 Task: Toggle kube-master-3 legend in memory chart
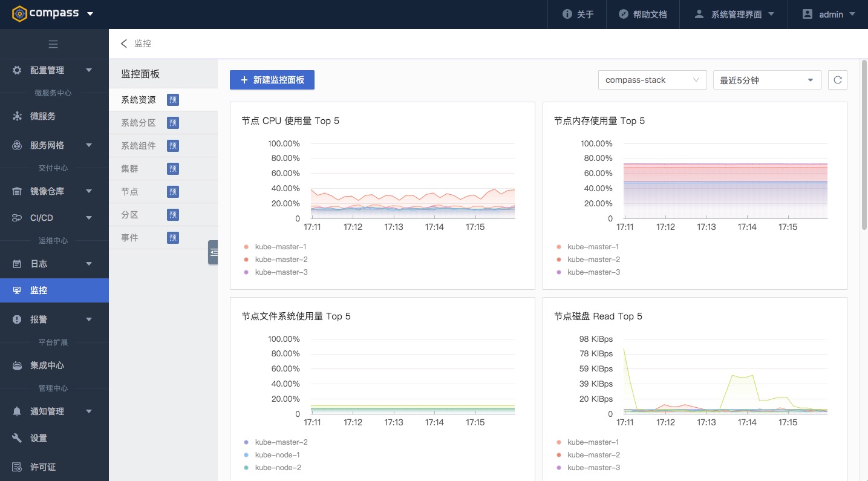coord(588,272)
